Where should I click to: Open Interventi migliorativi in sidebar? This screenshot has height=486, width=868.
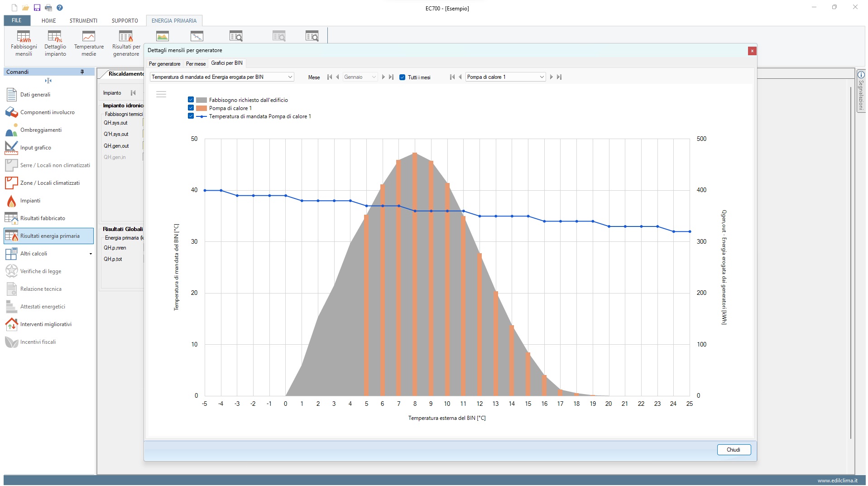(x=48, y=324)
